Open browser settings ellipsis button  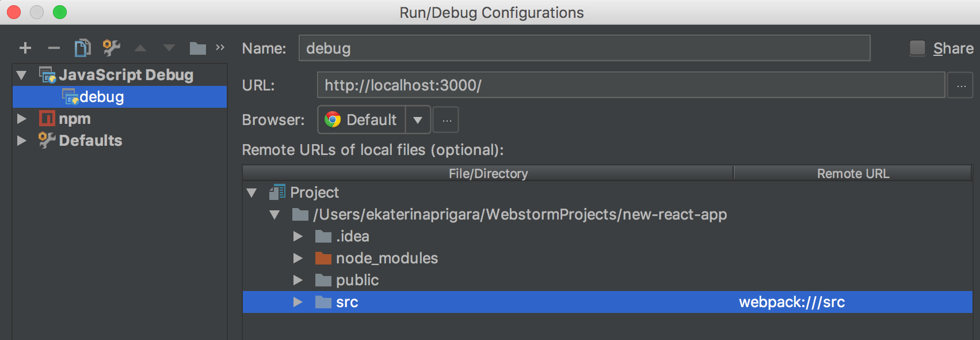(446, 120)
